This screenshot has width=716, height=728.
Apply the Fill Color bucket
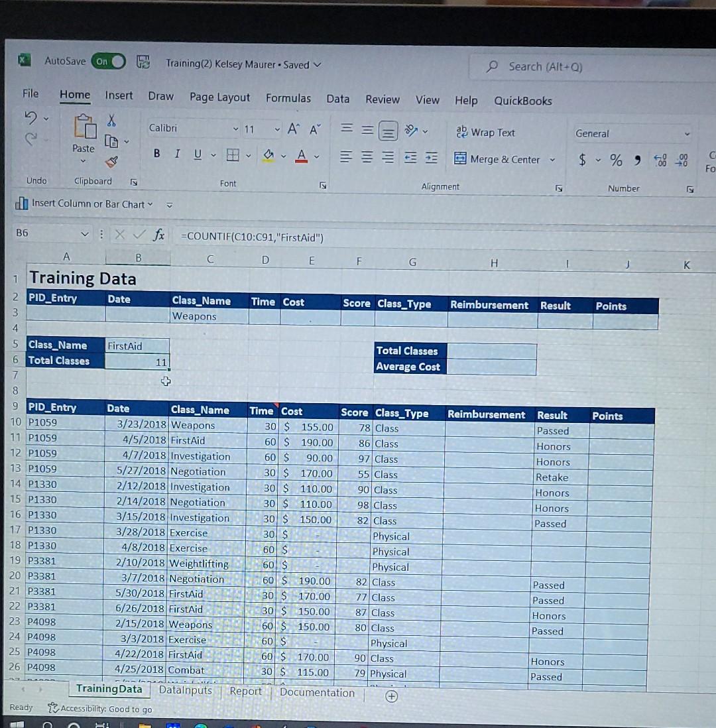click(268, 155)
